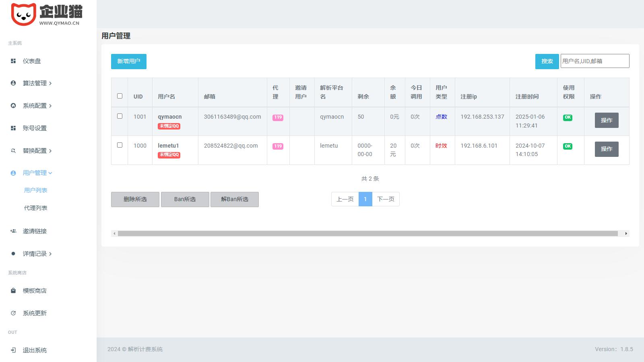The image size is (644, 362).
Task: Click the 仪表盘 dashboard icon
Action: click(x=13, y=61)
